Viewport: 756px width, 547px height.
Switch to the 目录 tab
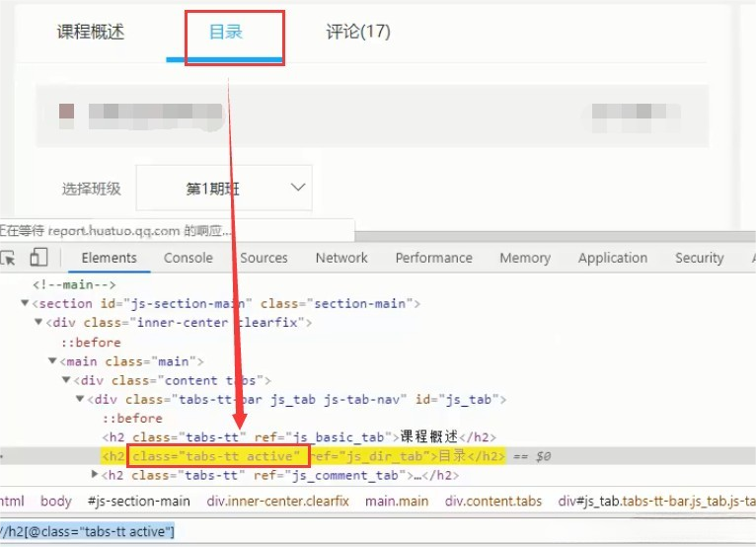225,32
